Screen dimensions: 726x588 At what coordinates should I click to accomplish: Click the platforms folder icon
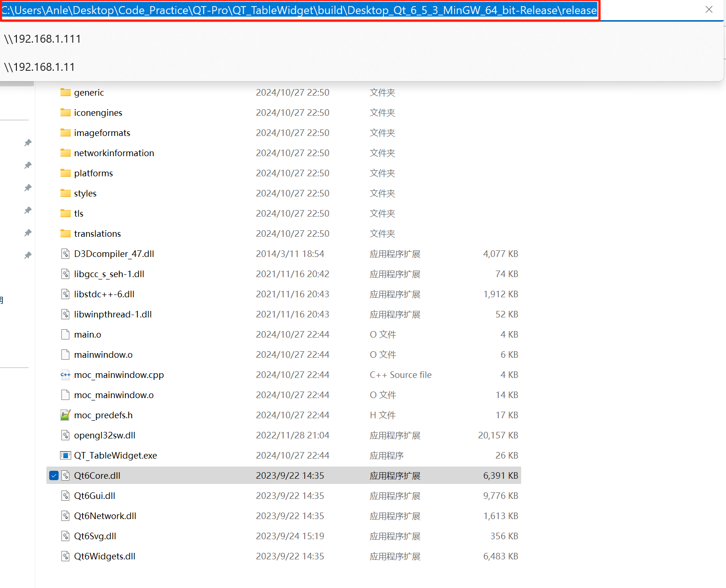pyautogui.click(x=66, y=173)
